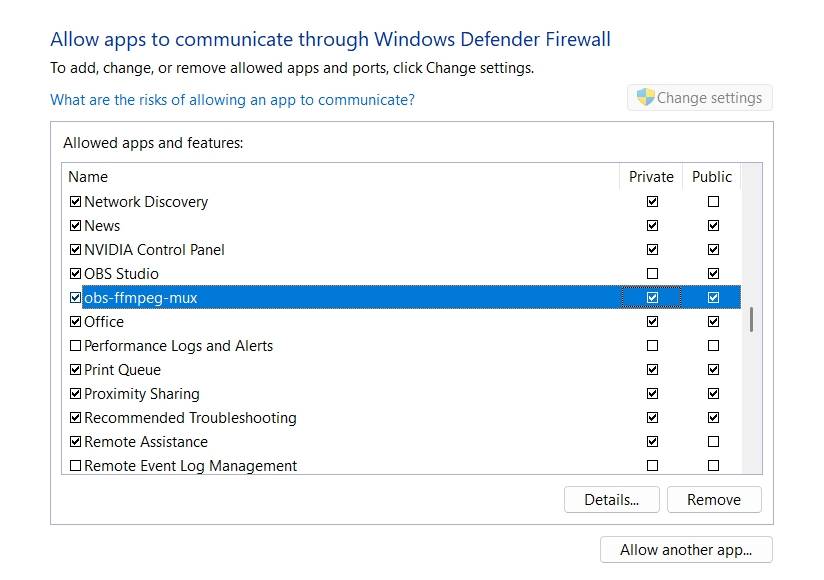Screen dimensions: 824x580
Task: Enable Remote Event Log Management
Action: (75, 465)
